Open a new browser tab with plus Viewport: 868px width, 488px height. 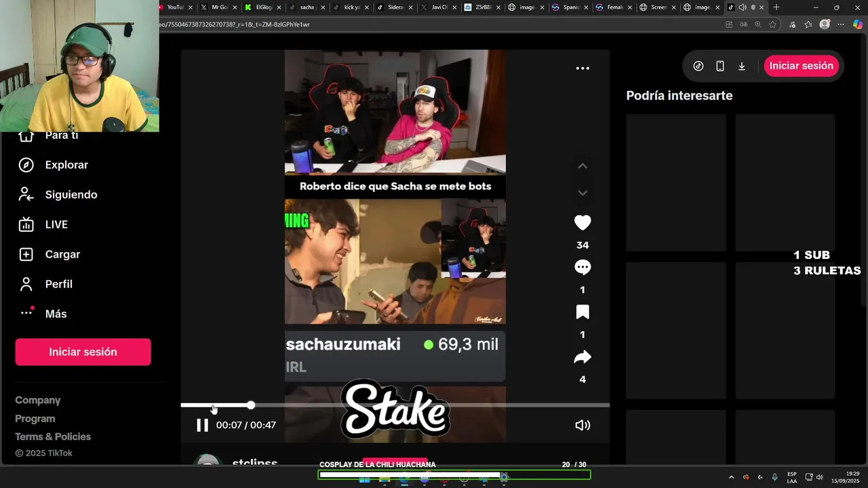pos(776,7)
